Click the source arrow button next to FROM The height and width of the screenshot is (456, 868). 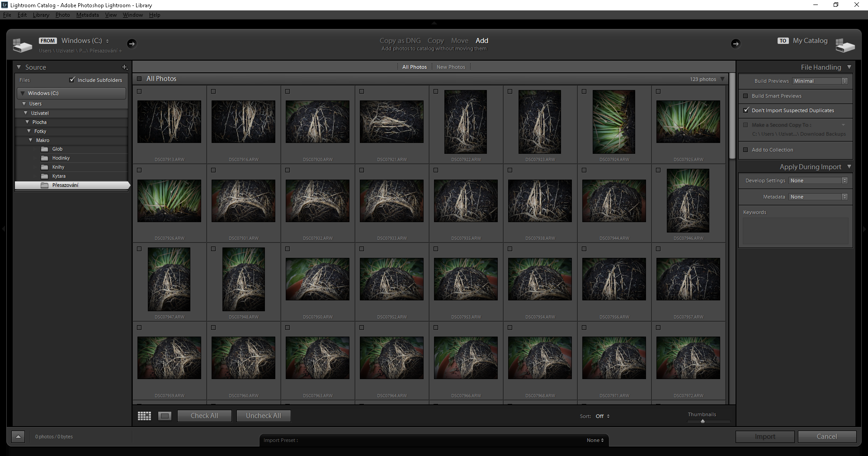click(x=132, y=43)
